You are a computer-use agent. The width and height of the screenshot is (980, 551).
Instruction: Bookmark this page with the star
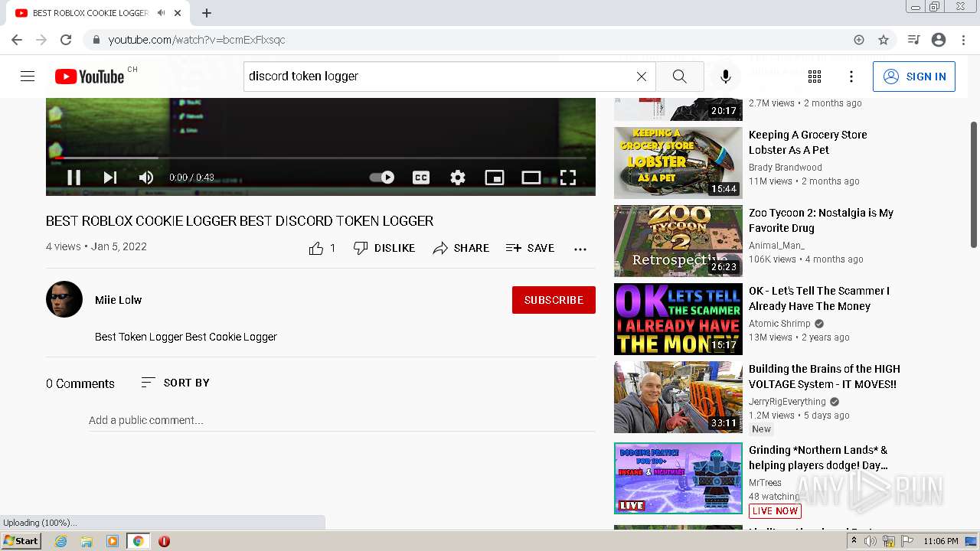coord(884,40)
